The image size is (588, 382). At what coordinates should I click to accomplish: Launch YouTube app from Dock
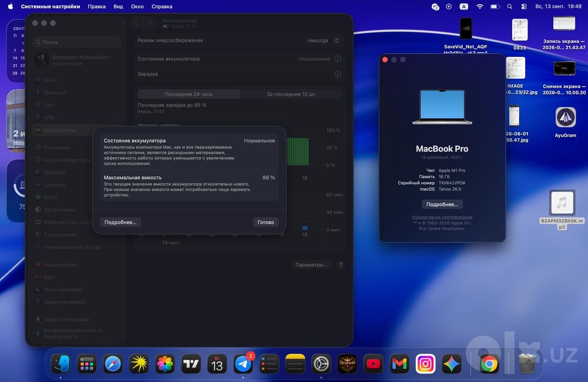373,364
